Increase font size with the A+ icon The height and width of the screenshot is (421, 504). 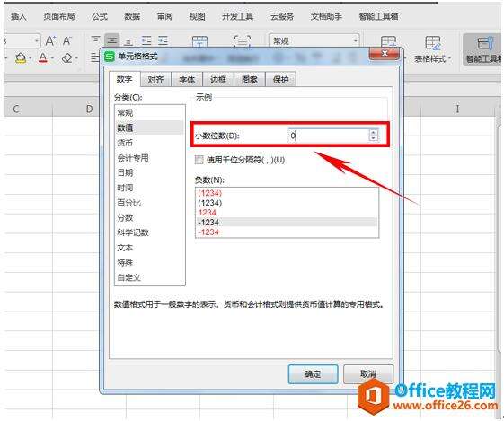pyautogui.click(x=49, y=40)
